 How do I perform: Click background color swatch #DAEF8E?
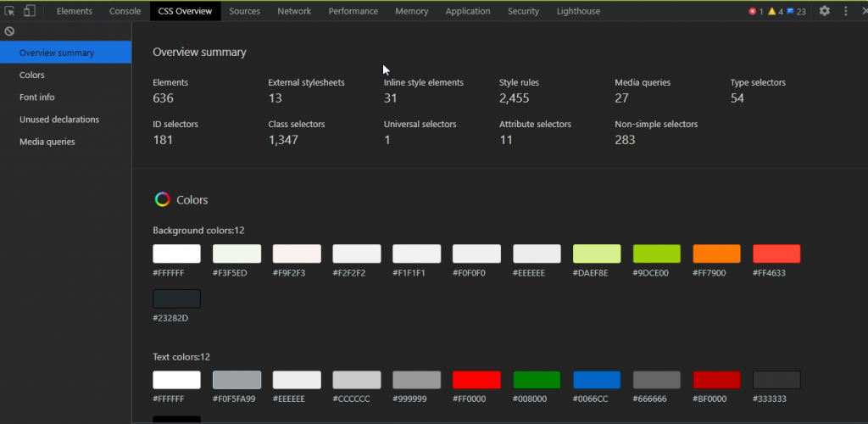tap(597, 254)
